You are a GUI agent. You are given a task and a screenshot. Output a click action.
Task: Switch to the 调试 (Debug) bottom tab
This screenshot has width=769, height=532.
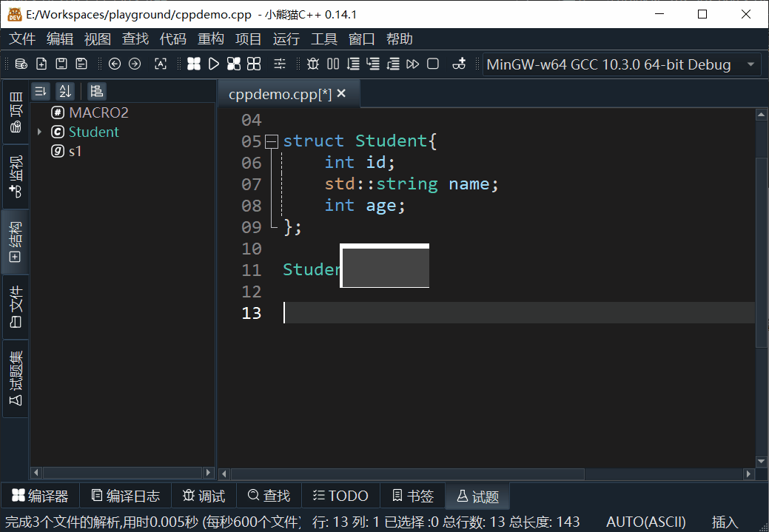(203, 496)
